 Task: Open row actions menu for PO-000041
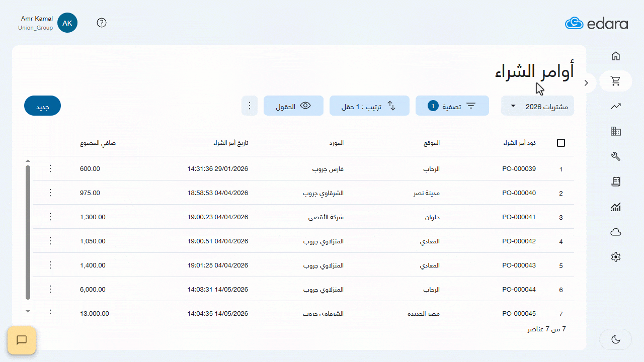50,217
